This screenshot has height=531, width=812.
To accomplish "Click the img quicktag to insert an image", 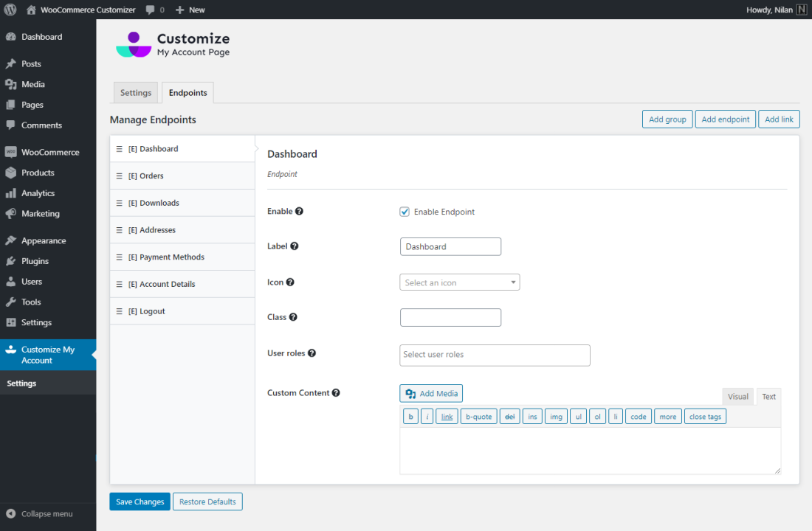I will click(x=556, y=416).
